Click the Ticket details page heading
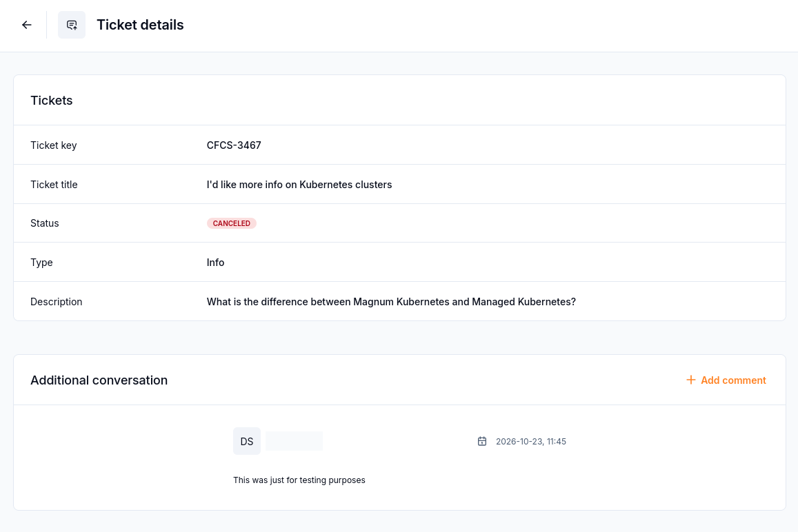The image size is (798, 532). [141, 25]
